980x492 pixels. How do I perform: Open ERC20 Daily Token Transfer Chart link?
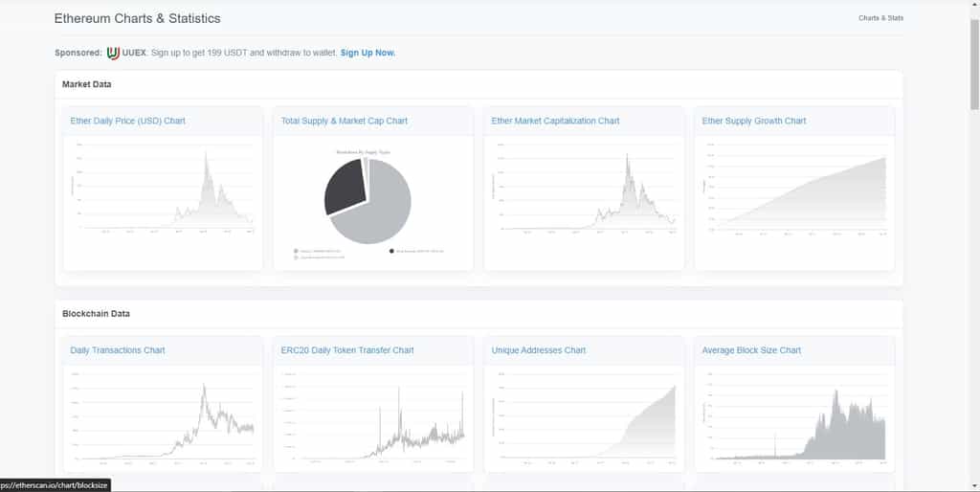346,350
